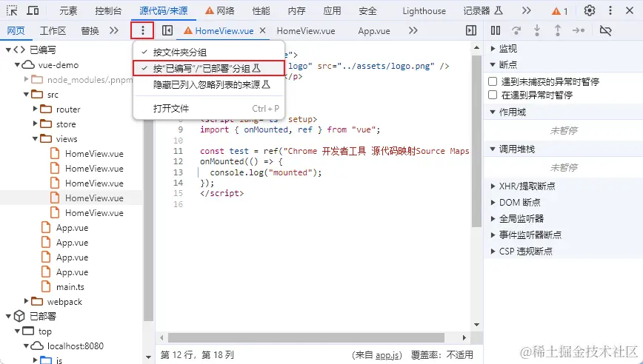Enable 遇到未捕获的异常时暂停 checkbox
The image size is (643, 364).
tap(493, 81)
